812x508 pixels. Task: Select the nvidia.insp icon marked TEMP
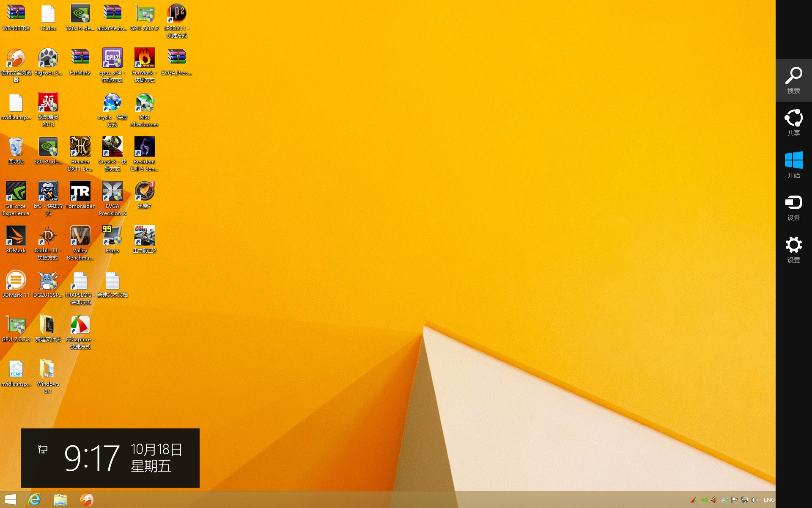pos(16,373)
